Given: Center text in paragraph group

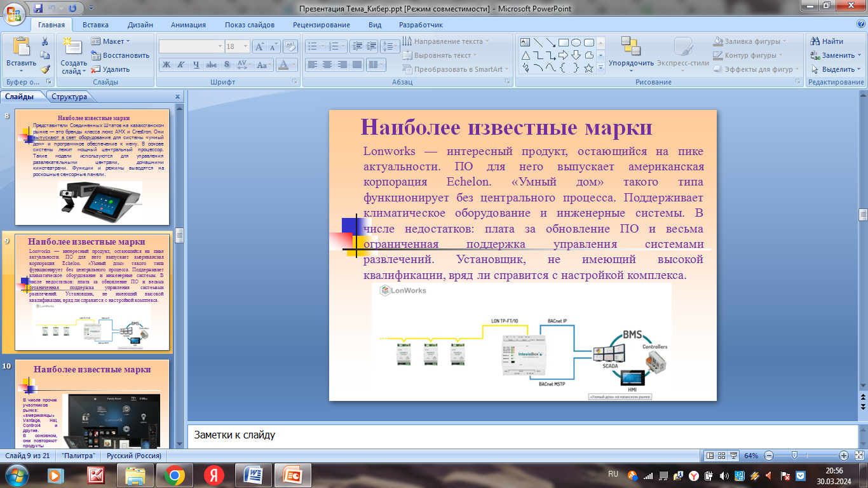Looking at the screenshot, I should (x=327, y=64).
